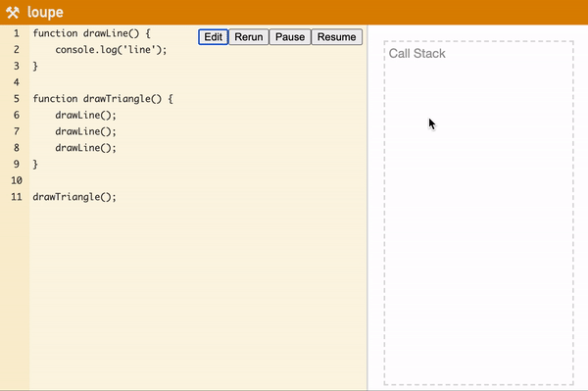Click the drawTriangle(); call on line 11
Screen dimensions: 588x391
coord(74,197)
